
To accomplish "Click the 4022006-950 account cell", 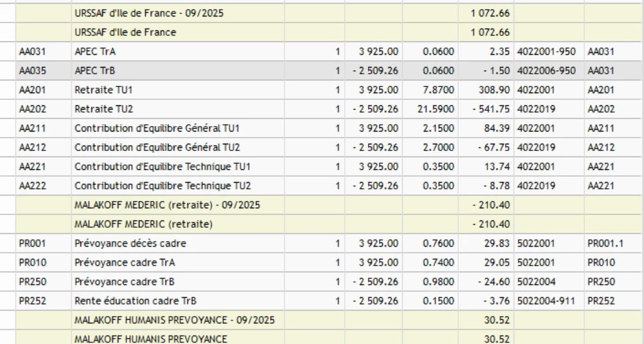I will tap(546, 71).
